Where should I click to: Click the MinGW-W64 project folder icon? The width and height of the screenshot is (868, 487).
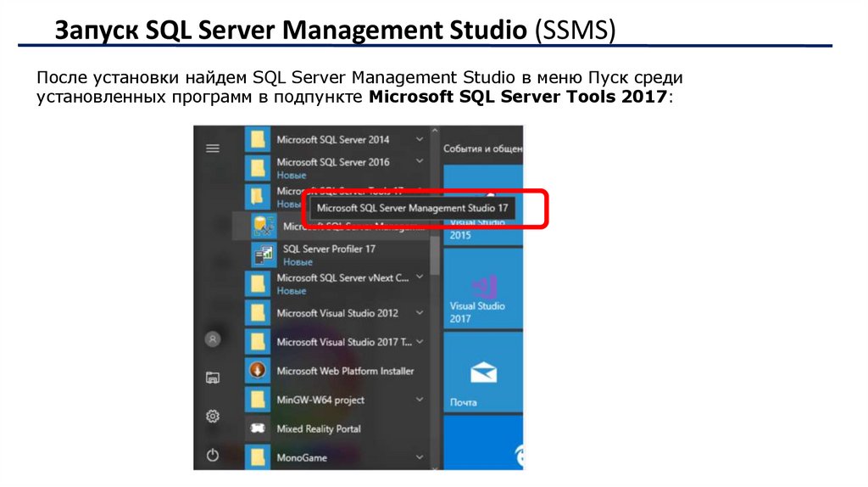click(x=258, y=400)
